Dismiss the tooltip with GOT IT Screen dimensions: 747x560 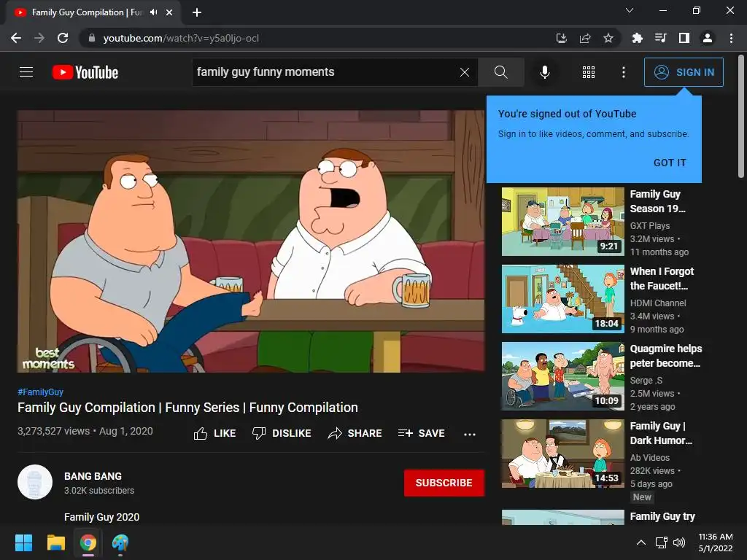670,163
